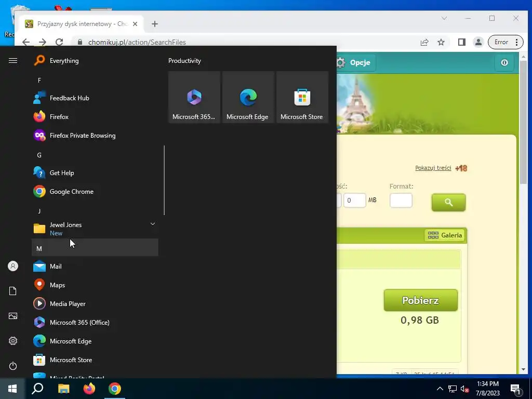This screenshot has height=399, width=532.
Task: Open Chrome tab search dropdown
Action: point(444,18)
